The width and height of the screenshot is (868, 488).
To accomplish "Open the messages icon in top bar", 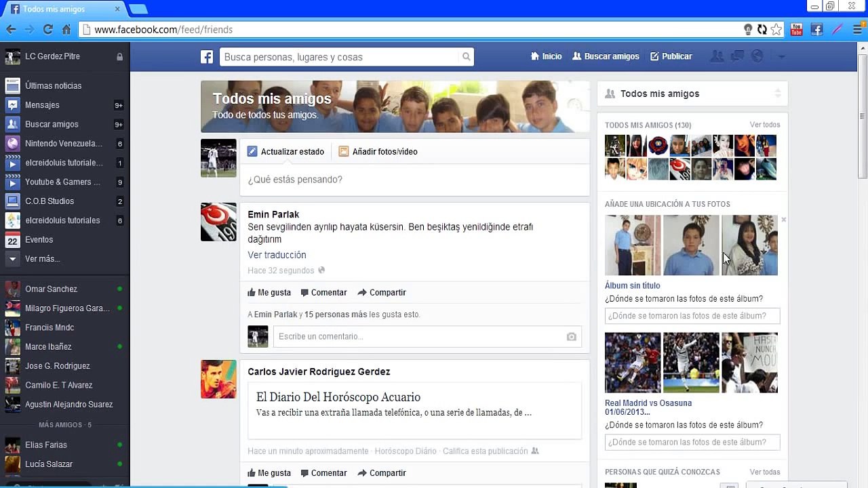I will 737,56.
